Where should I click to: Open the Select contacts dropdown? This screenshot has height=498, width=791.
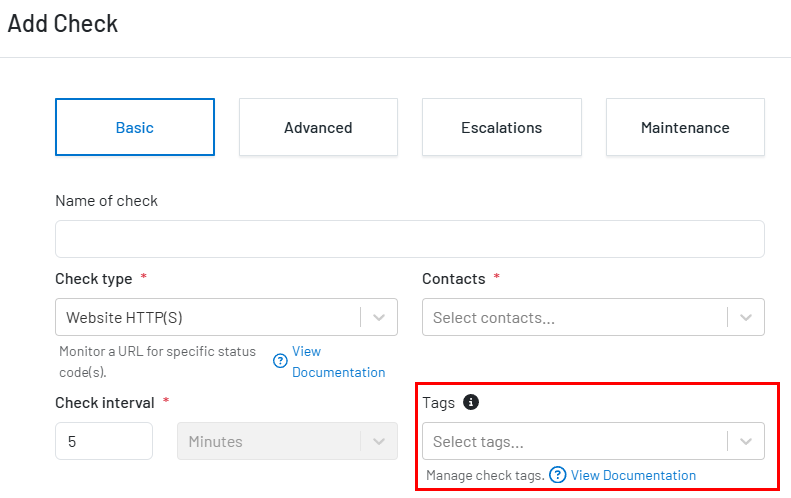(593, 317)
